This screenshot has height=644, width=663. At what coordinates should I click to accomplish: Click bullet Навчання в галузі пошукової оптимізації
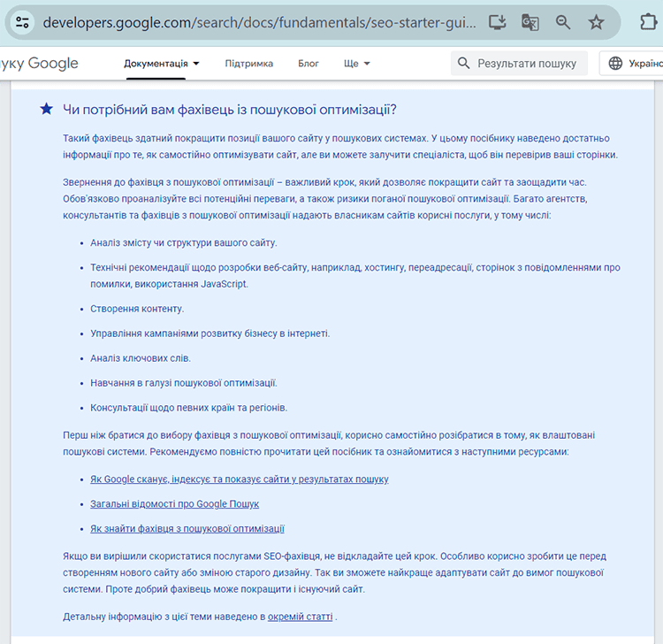pyautogui.click(x=184, y=383)
